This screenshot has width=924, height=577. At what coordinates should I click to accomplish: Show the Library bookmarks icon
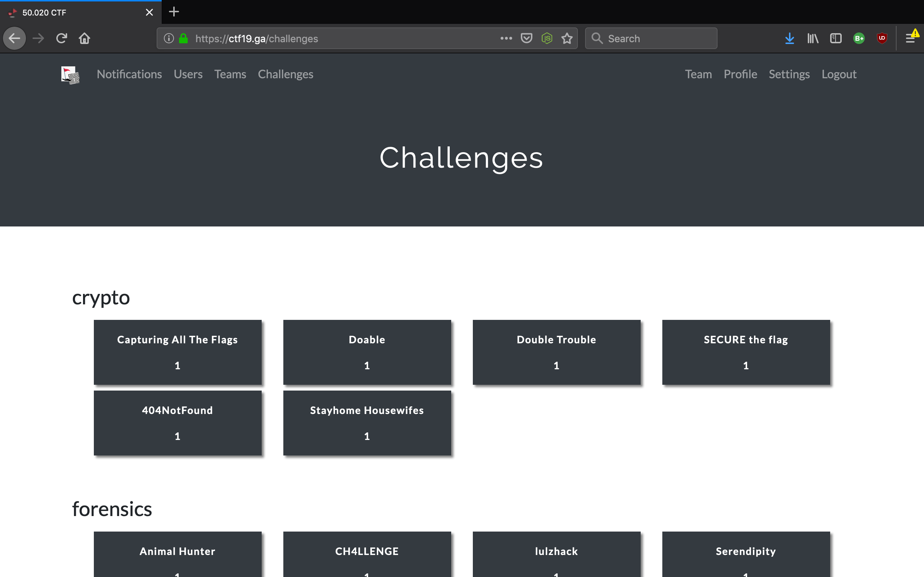coord(813,38)
